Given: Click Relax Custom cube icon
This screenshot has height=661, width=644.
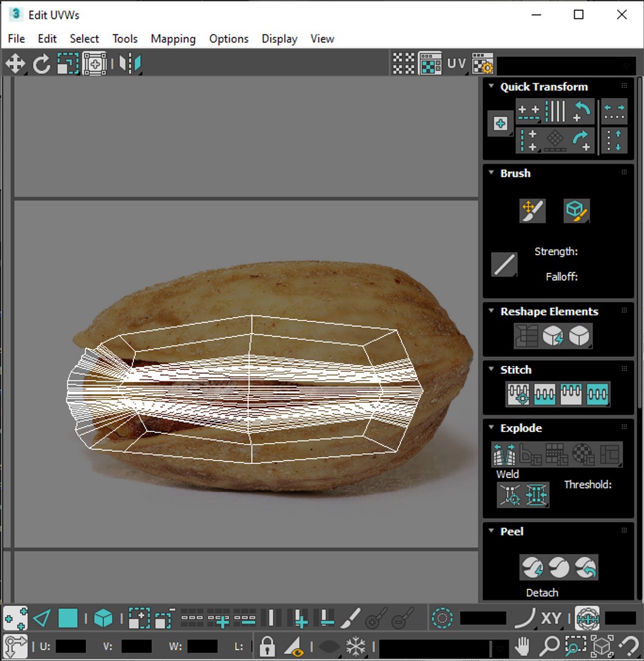Looking at the screenshot, I should click(x=579, y=336).
